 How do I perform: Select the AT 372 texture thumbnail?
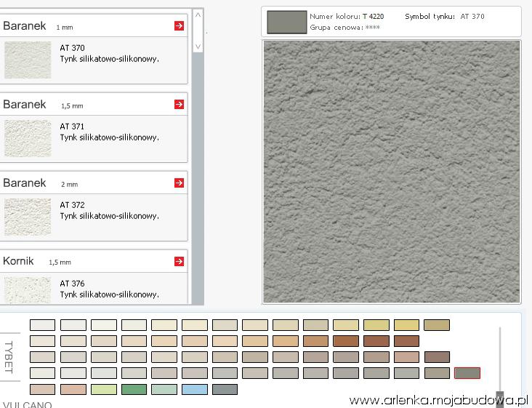28,216
